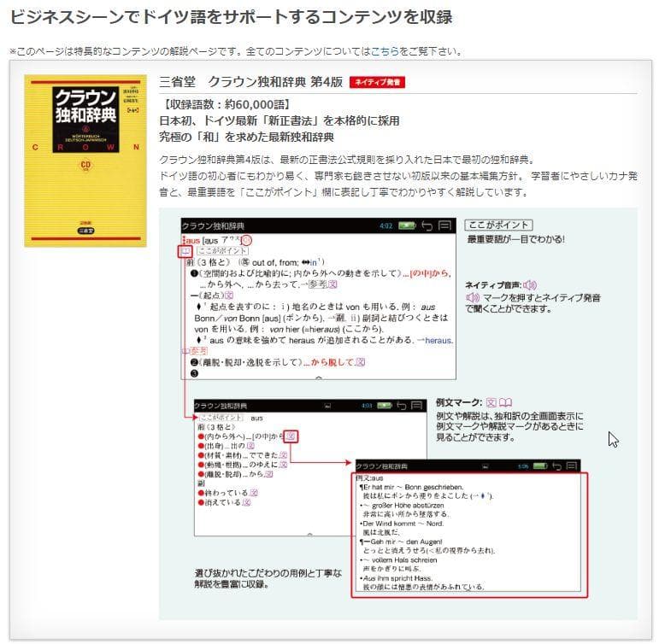Click the クラウン独和辞典 title in the 4:02 screen
The image size is (665, 644).
pos(213,226)
